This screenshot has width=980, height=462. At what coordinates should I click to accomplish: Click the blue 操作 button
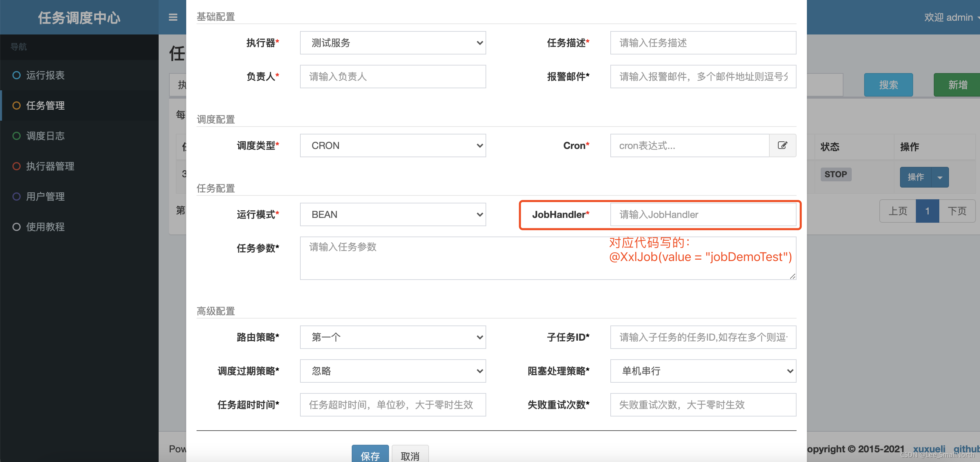[x=916, y=177]
